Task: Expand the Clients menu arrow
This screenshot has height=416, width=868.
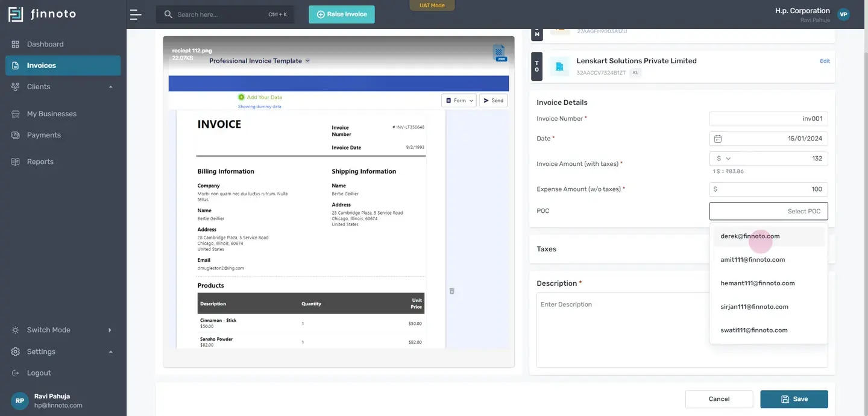Action: (x=111, y=87)
